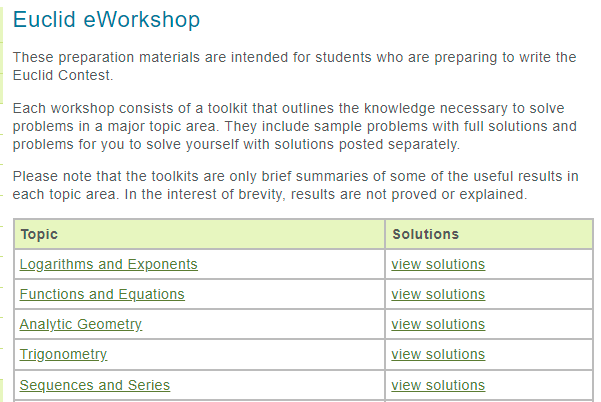The width and height of the screenshot is (601, 402).
Task: Click the 'Euclid Contest.' text in the intro
Action: 63,75
